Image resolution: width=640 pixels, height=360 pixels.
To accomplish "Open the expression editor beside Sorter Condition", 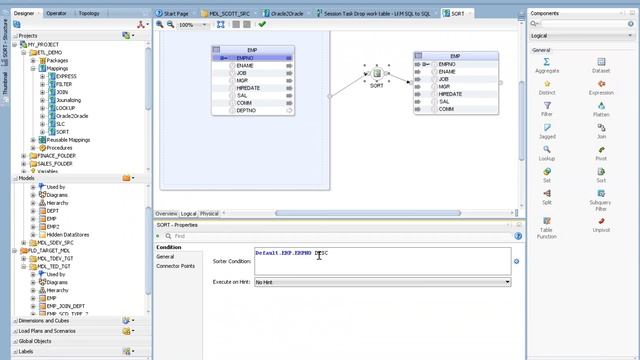I will tap(516, 261).
